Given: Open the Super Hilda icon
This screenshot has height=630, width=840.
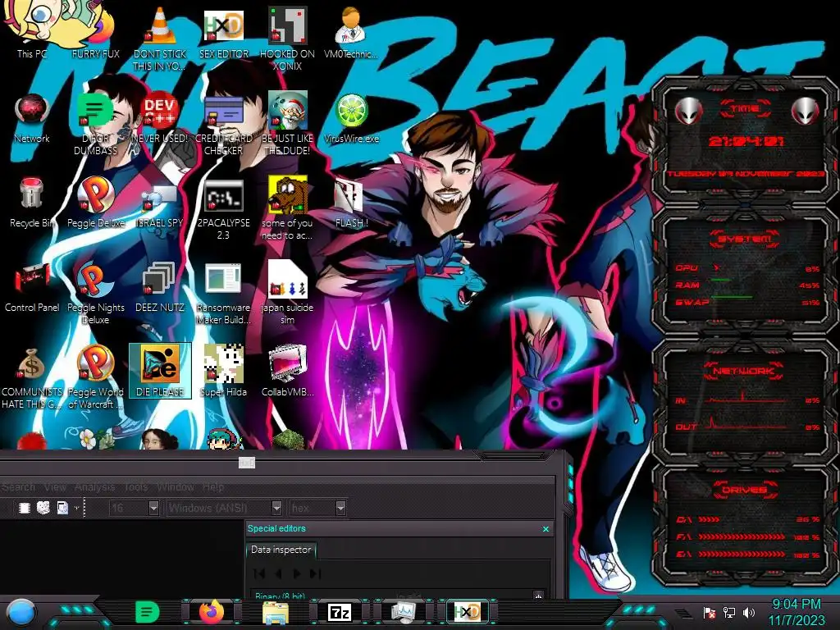Looking at the screenshot, I should click(223, 371).
